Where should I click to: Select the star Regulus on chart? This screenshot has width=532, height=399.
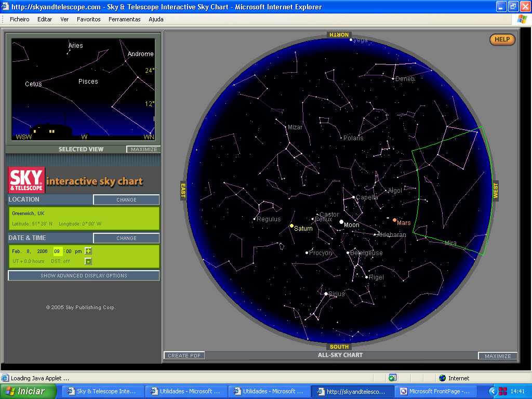[x=255, y=219]
